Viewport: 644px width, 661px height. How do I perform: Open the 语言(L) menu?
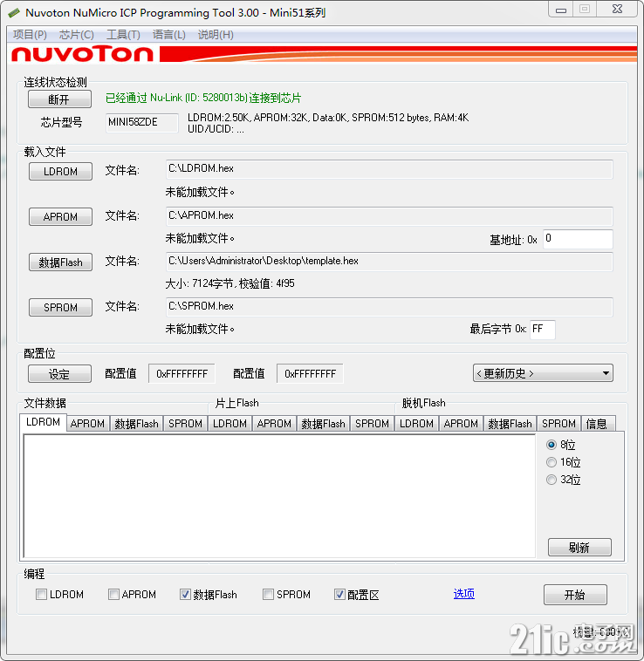click(x=168, y=35)
